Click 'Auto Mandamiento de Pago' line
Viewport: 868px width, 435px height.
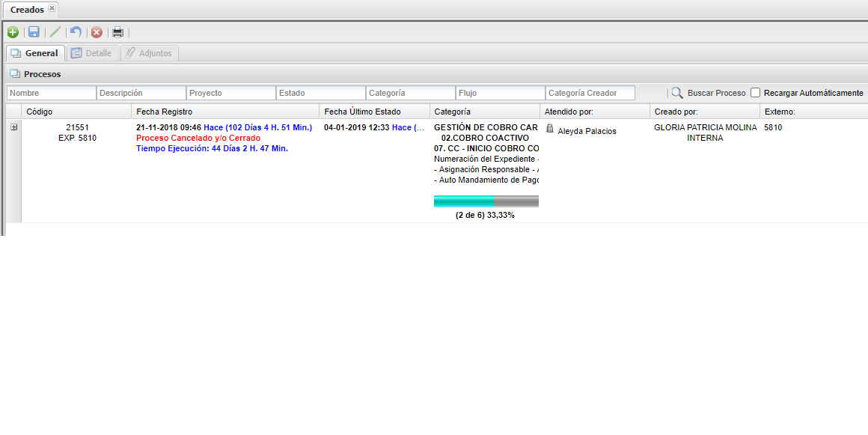tap(486, 180)
